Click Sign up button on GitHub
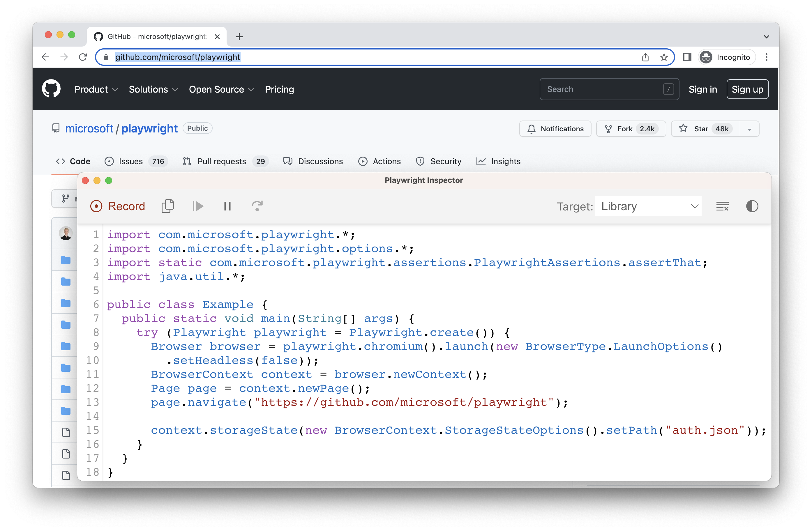This screenshot has width=812, height=531. tap(747, 89)
